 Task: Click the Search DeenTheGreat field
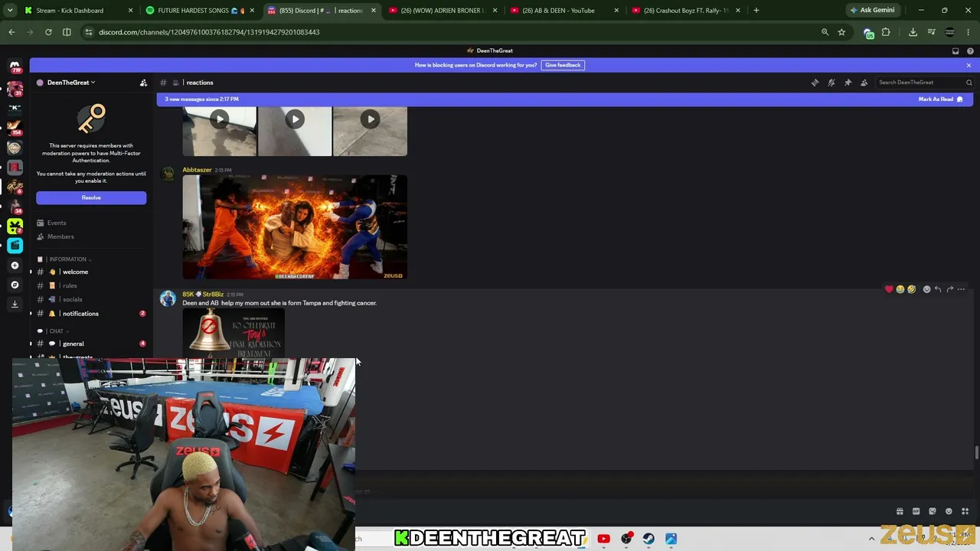tap(924, 83)
